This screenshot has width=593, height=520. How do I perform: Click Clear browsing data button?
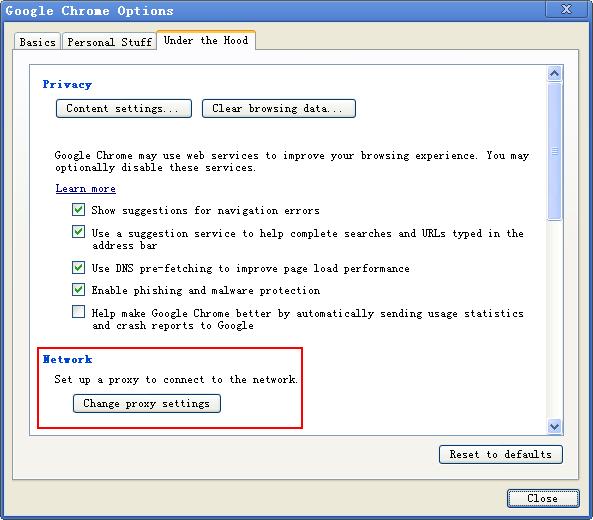click(x=279, y=109)
